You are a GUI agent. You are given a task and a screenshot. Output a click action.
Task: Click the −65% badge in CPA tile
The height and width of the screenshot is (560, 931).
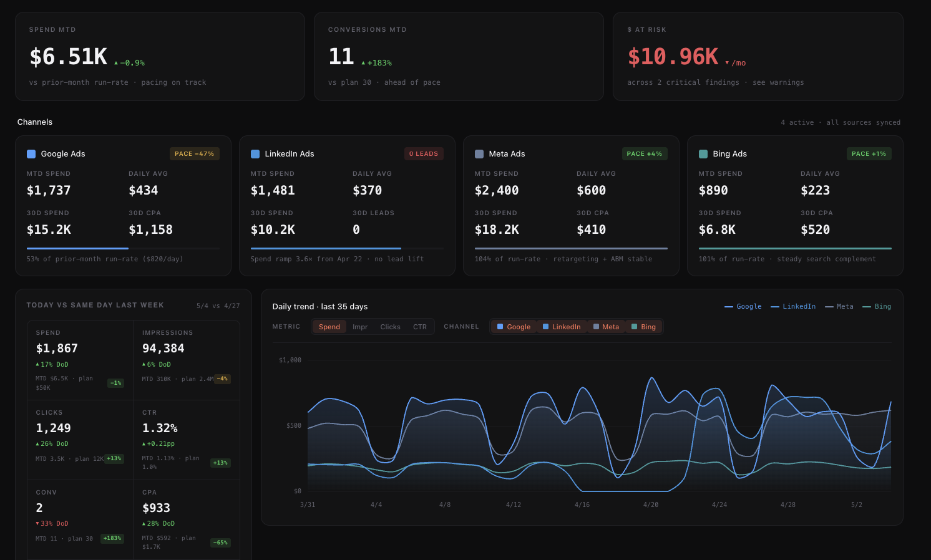point(220,543)
